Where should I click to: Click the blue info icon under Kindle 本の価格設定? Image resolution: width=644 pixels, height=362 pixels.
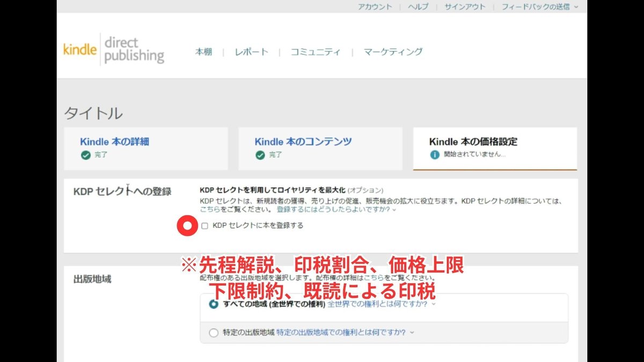click(435, 154)
